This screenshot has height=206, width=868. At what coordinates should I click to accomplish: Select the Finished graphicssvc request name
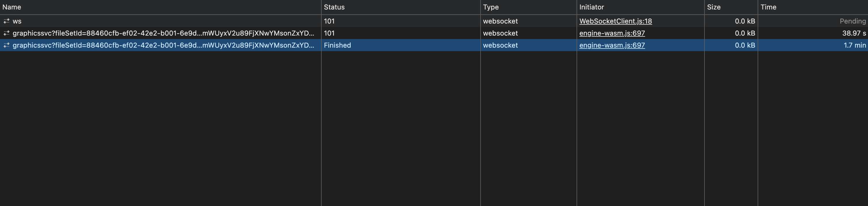tap(163, 45)
